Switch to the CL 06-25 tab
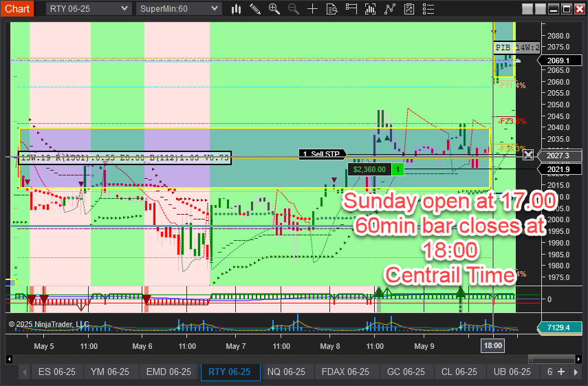This screenshot has height=386, width=588. (459, 372)
